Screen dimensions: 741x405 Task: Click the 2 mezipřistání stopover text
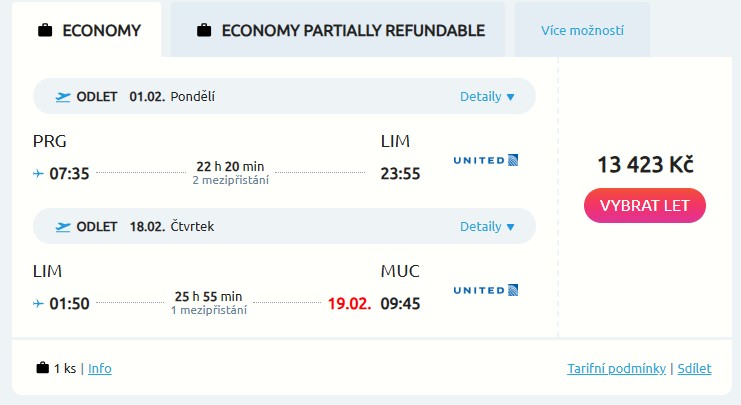(x=231, y=181)
